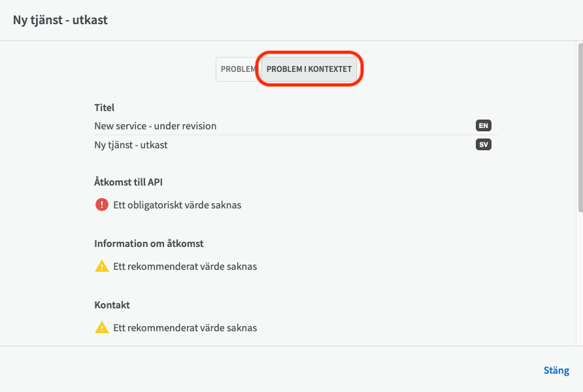This screenshot has width=583, height=392.
Task: Click the EN language badge
Action: [x=484, y=125]
